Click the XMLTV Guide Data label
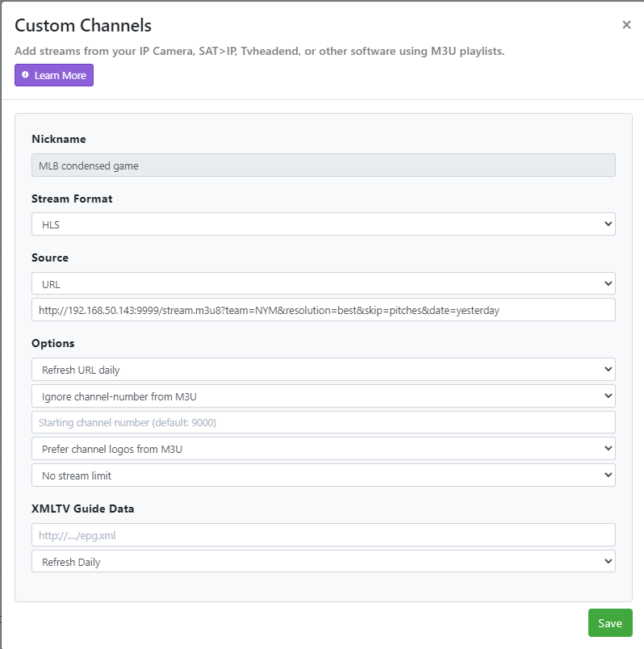The image size is (644, 649). (82, 509)
